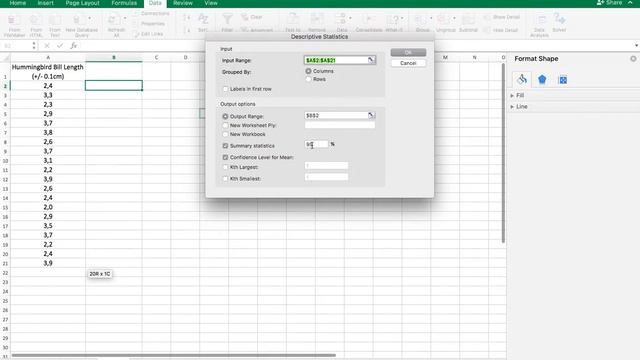Click the Ungroup ribbon icon
Screen dimensions: 640x360
(x=443, y=19)
